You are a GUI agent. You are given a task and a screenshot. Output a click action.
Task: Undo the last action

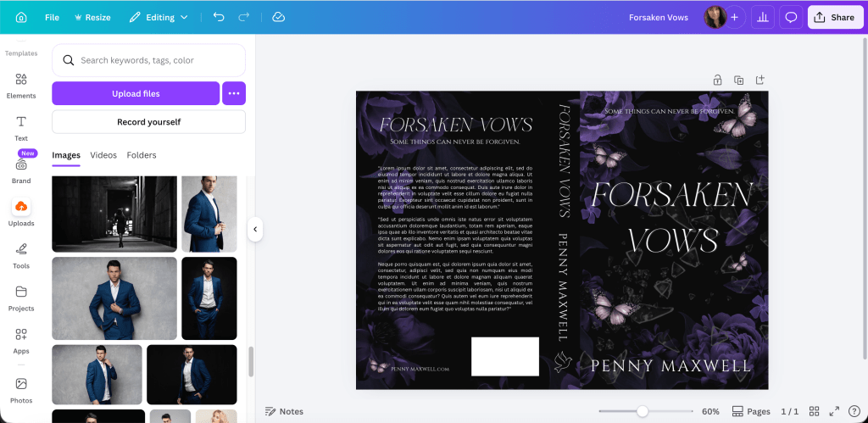click(x=219, y=17)
